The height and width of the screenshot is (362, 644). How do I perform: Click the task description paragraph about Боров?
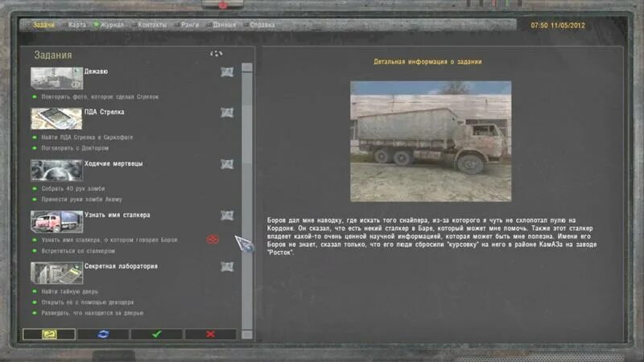[x=431, y=237]
